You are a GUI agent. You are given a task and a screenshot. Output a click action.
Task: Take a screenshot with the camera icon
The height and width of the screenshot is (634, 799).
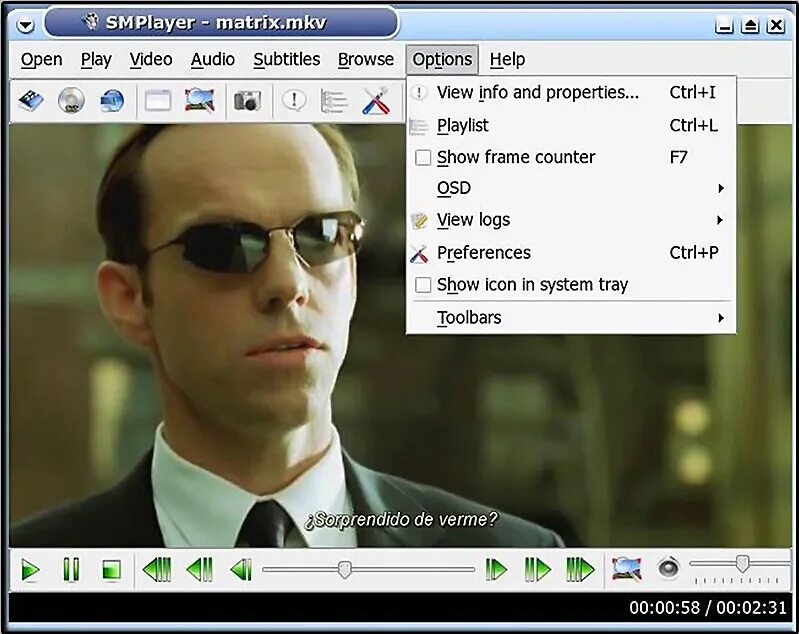click(x=248, y=101)
